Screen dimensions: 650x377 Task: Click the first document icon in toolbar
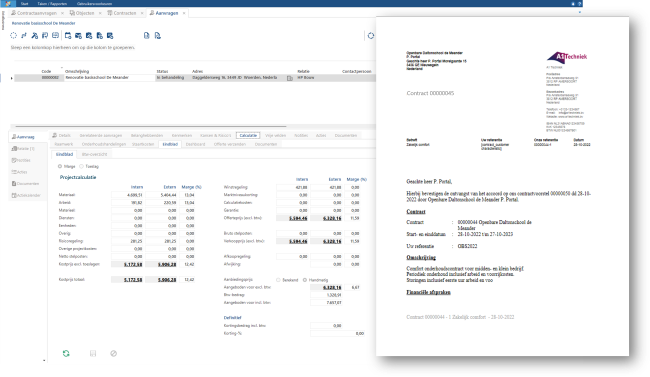147,36
